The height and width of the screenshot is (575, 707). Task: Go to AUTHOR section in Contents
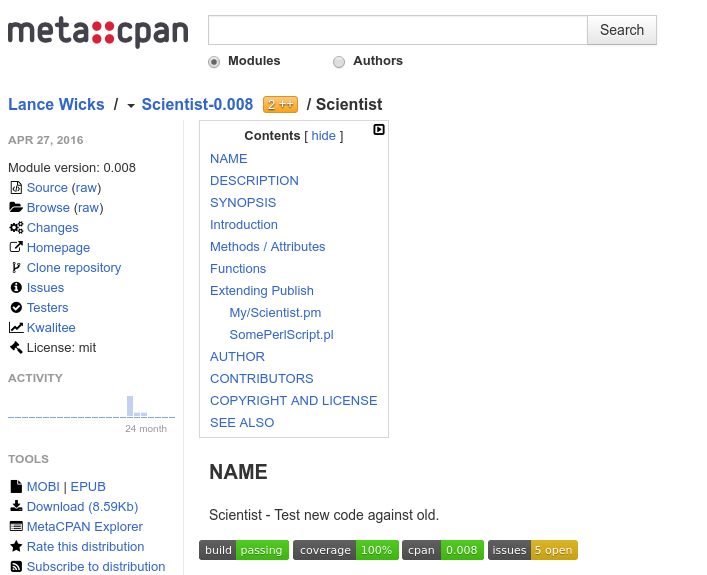point(237,357)
